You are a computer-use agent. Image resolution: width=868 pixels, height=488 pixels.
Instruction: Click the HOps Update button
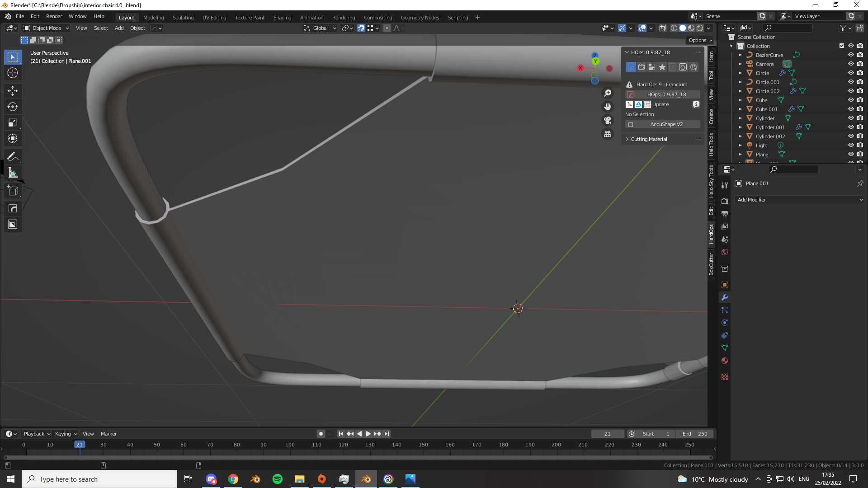tap(660, 104)
